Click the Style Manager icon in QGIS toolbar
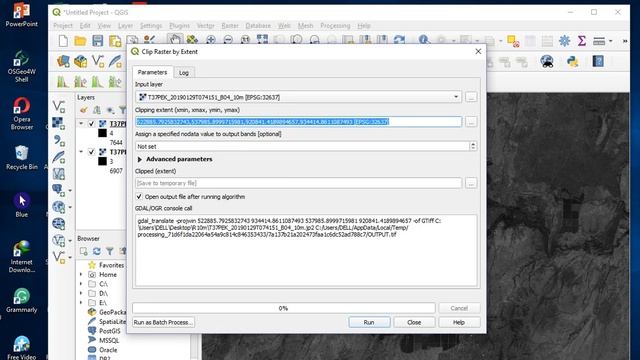This screenshot has height=360, width=640. [x=149, y=40]
